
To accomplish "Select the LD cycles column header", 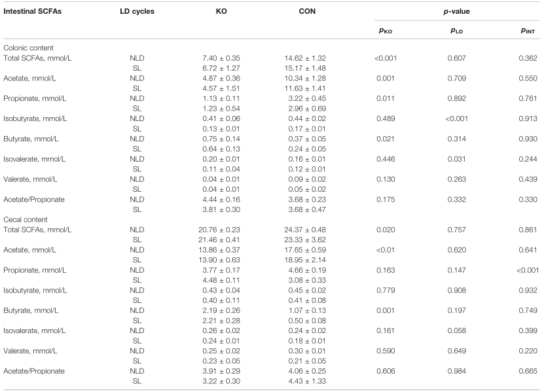I will pyautogui.click(x=137, y=11).
